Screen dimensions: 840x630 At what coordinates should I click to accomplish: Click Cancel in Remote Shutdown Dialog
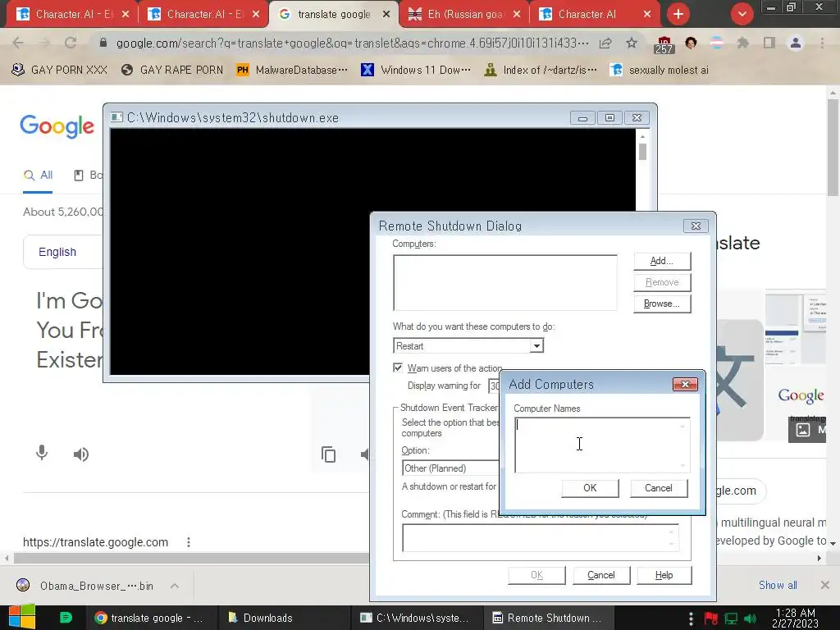[x=601, y=575]
